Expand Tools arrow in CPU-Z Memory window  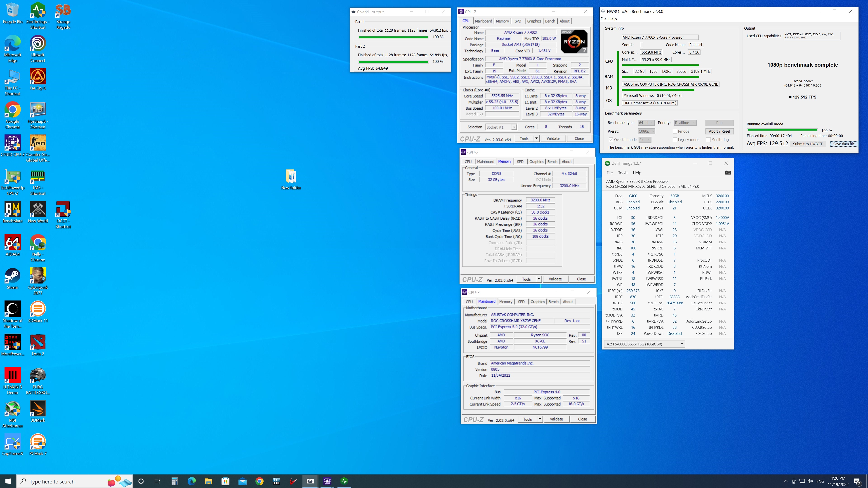coord(539,279)
